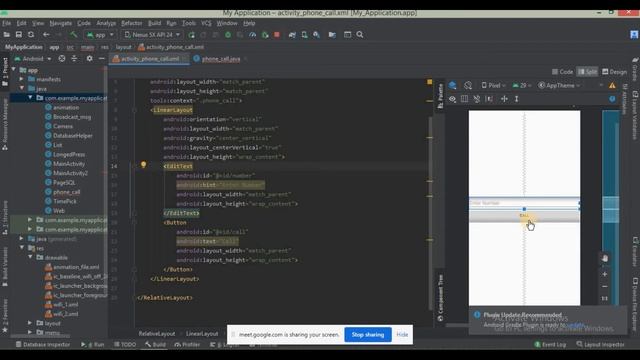640x360 pixels.
Task: Click the yellow lightbulb intention icon
Action: pyautogui.click(x=143, y=164)
